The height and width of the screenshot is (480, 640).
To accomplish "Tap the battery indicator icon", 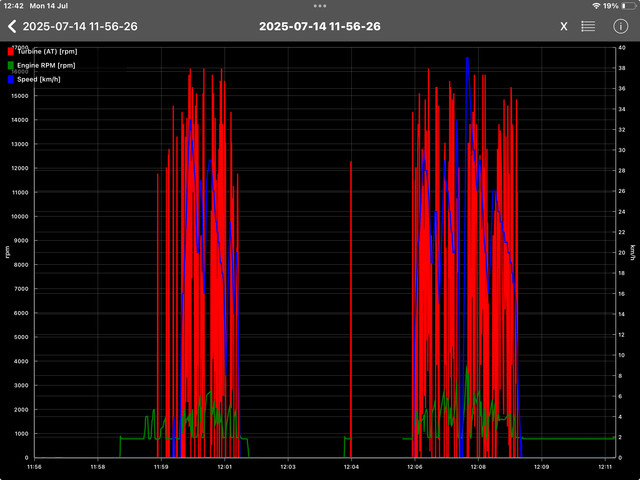I will click(x=628, y=6).
